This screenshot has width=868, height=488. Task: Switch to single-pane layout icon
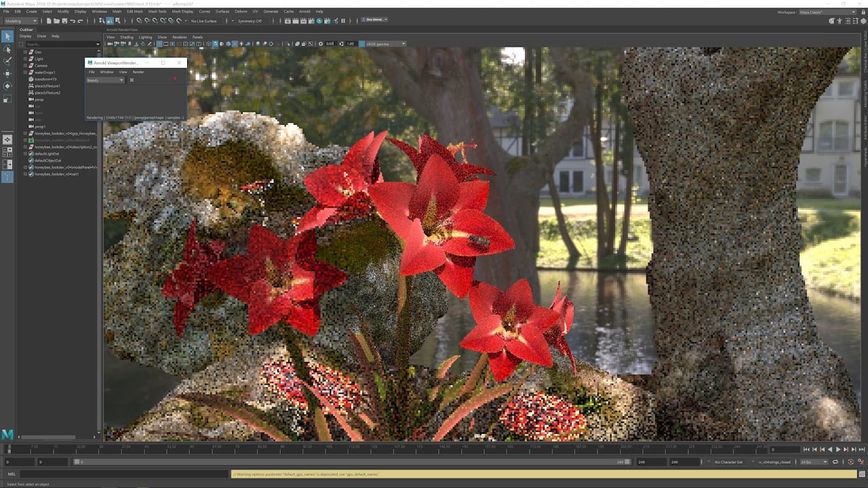tap(7, 140)
